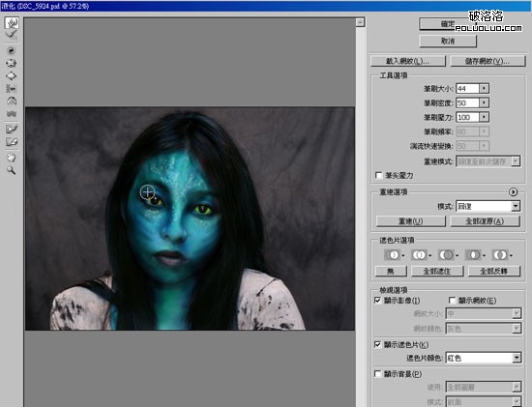Select the Turbulence tool

click(12, 114)
